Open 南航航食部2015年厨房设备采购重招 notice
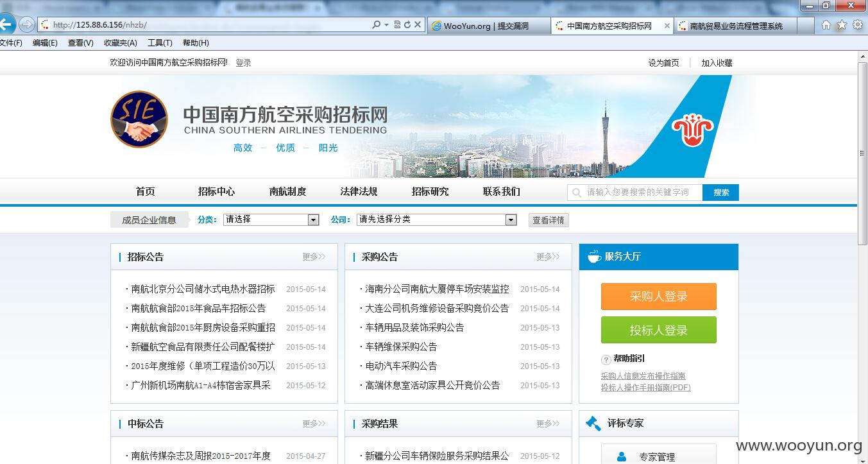868x464 pixels. (x=203, y=327)
